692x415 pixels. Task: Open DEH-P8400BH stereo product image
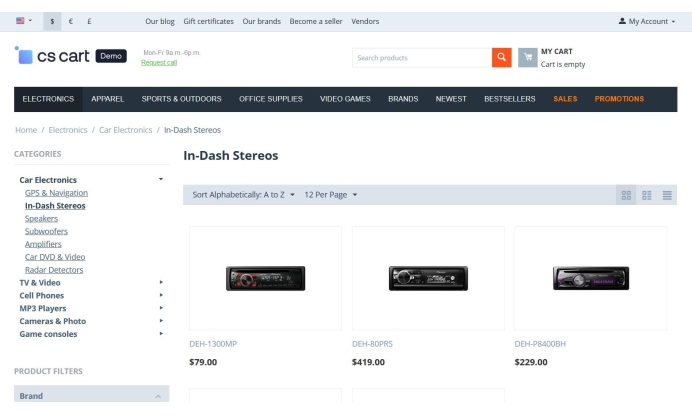pyautogui.click(x=591, y=278)
